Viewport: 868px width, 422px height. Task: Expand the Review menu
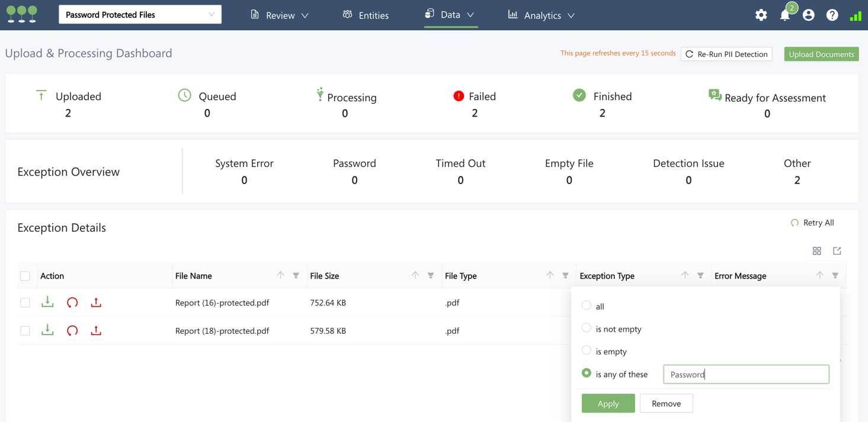(x=280, y=15)
